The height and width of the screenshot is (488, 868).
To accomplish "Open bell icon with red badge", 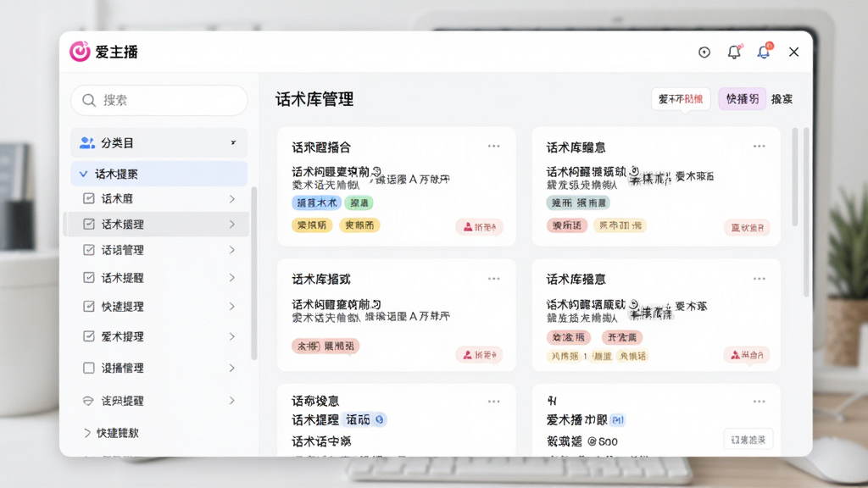I will (764, 52).
